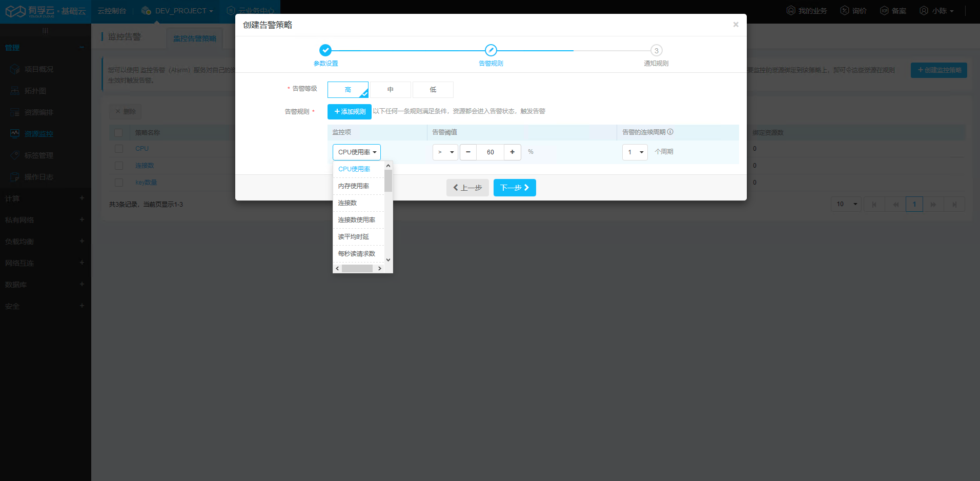This screenshot has width=980, height=481.
Task: Select the 高 alarm level option
Action: coord(348,90)
